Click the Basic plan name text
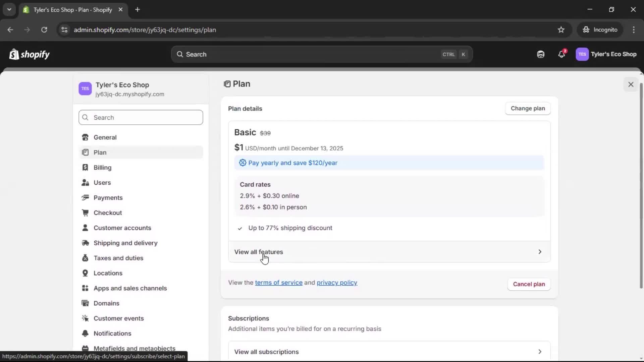This screenshot has height=362, width=644. 245,132
